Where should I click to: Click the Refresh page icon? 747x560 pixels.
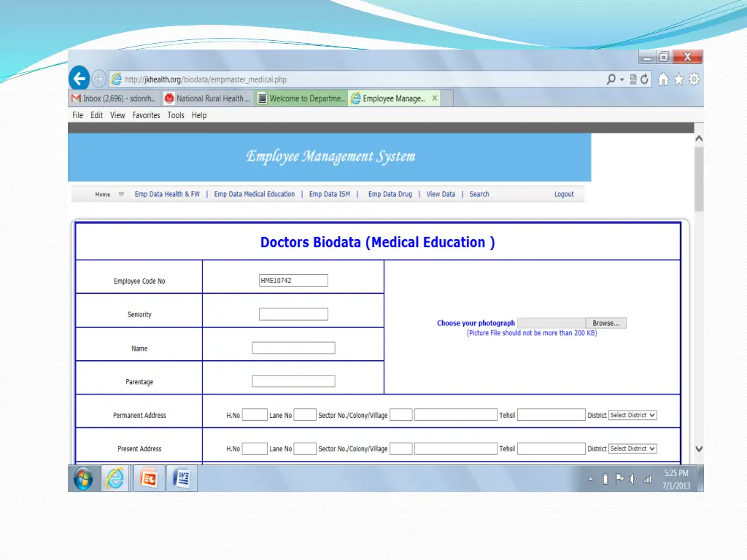tap(645, 79)
